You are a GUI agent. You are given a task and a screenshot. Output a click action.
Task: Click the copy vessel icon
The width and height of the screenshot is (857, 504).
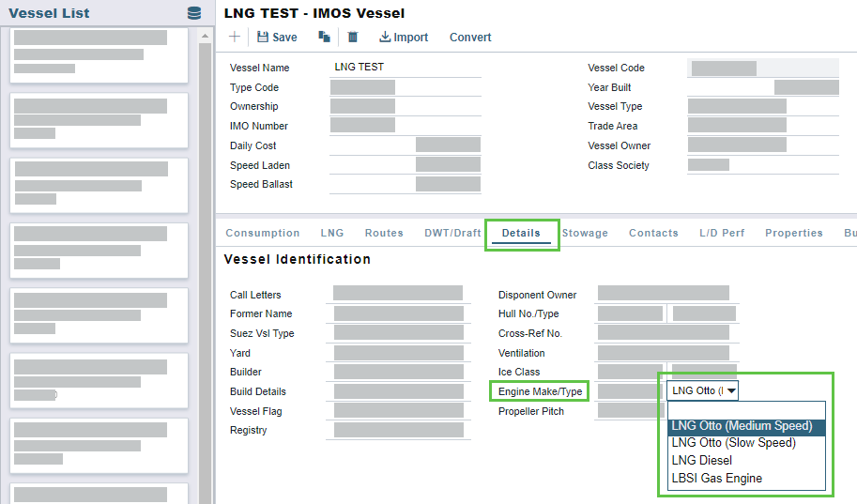(x=324, y=38)
